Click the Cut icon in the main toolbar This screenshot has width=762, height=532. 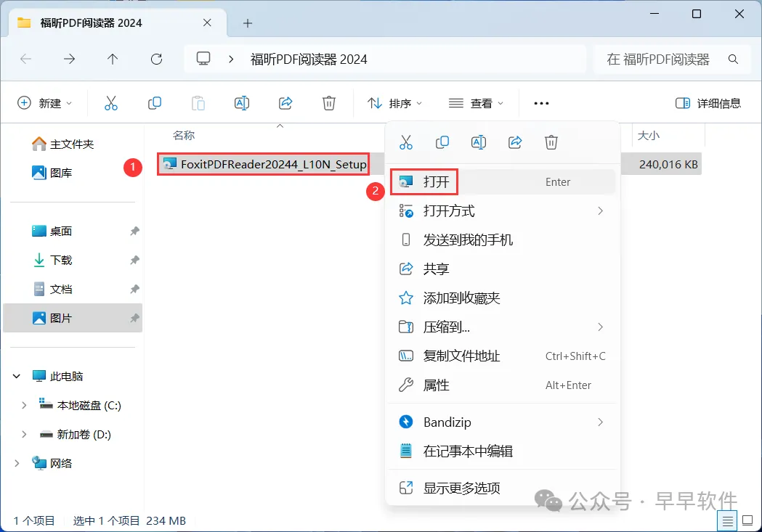[111, 103]
